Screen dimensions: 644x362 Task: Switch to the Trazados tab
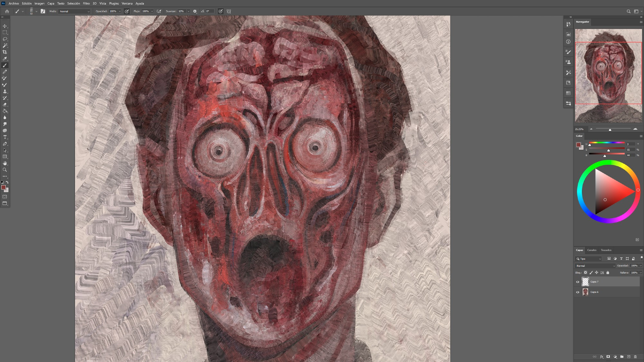[606, 250]
